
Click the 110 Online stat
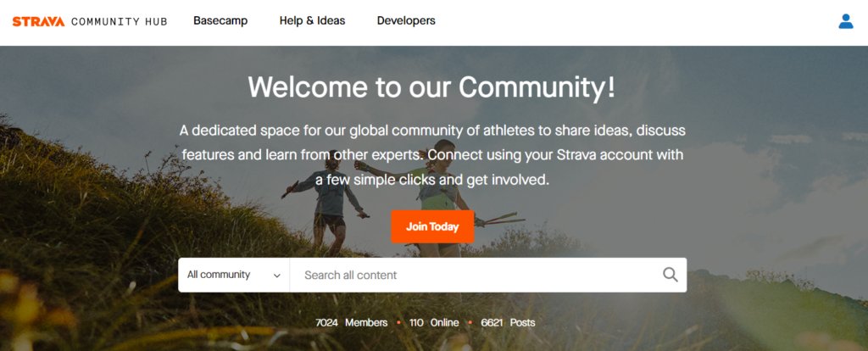[434, 322]
